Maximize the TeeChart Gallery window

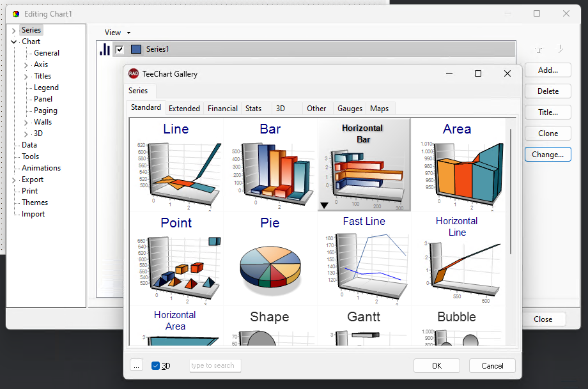pos(478,73)
